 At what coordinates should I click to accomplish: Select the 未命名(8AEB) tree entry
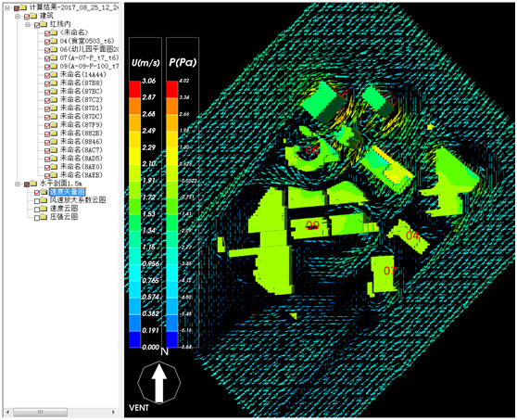[82, 175]
